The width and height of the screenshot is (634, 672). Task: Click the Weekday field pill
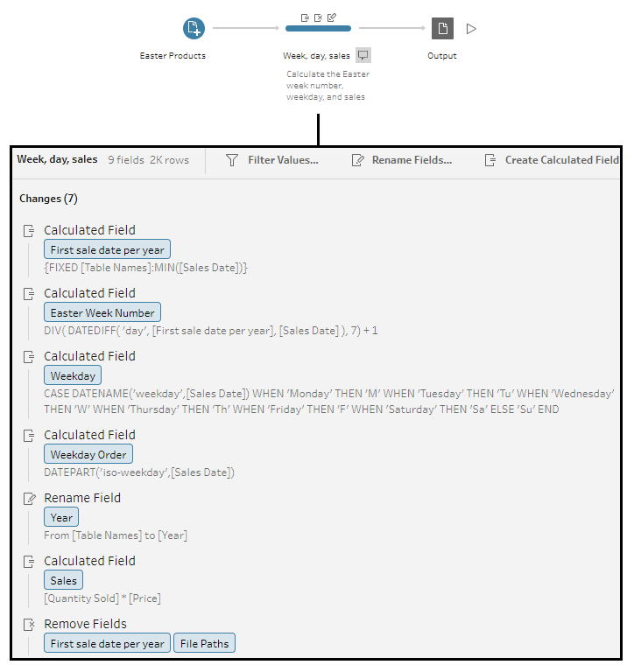click(x=73, y=375)
